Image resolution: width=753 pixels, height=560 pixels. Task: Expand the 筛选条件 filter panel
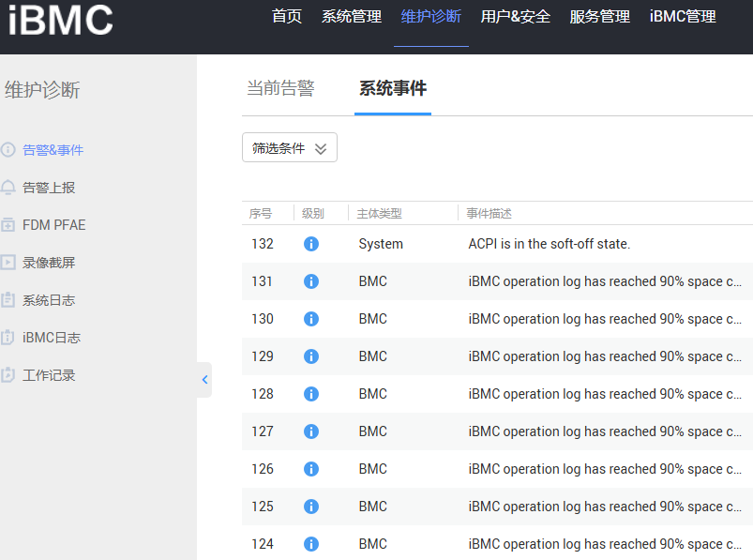click(x=289, y=147)
